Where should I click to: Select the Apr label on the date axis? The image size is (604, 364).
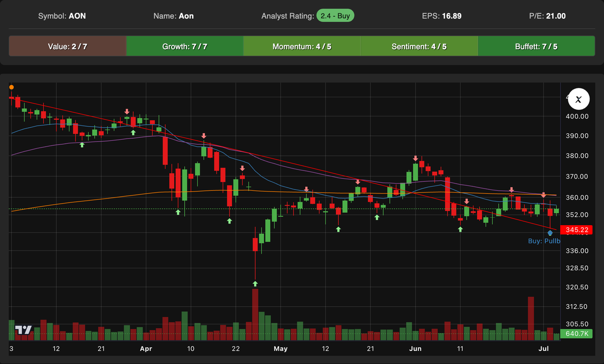click(146, 348)
